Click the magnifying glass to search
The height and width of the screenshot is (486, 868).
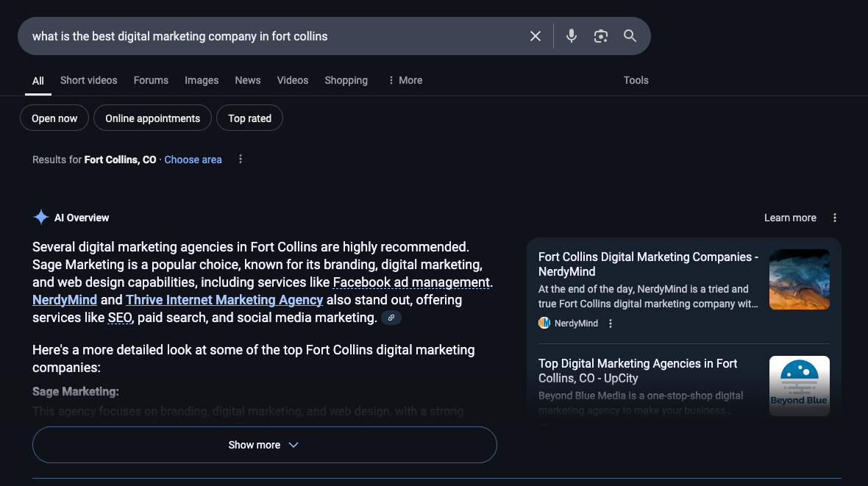tap(630, 35)
